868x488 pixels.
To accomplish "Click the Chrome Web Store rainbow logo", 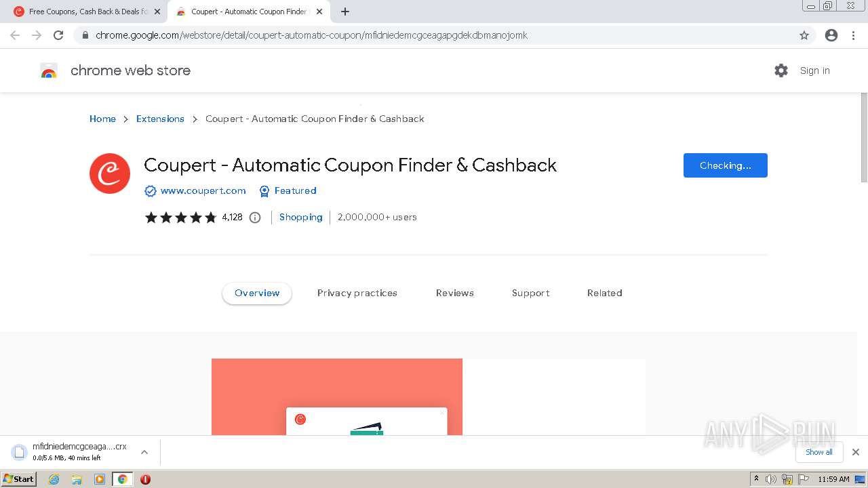I will click(x=49, y=70).
